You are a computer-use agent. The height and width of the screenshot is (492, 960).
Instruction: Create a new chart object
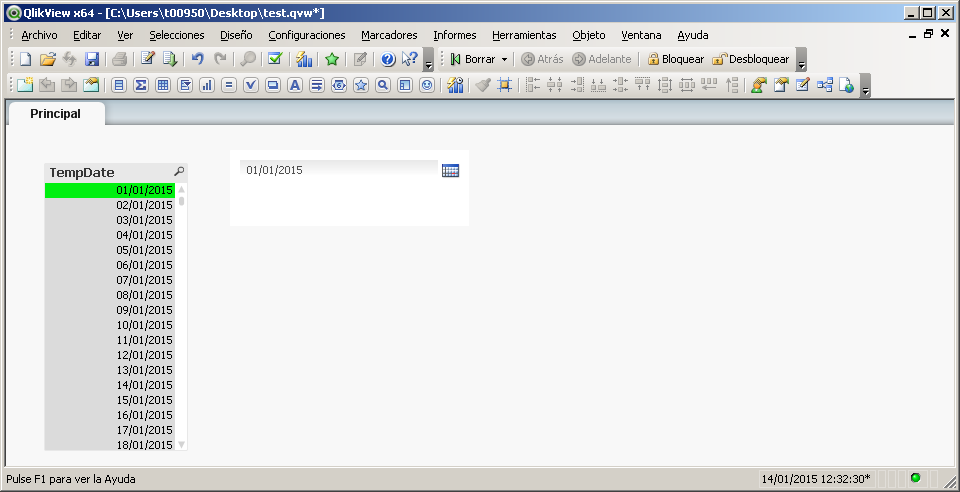click(207, 85)
